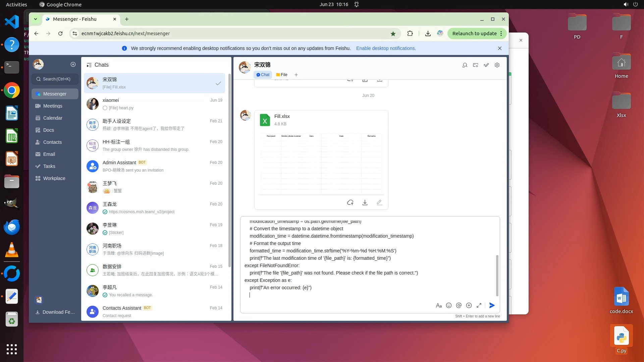This screenshot has height=362, width=644.
Task: Click the @ mention icon
Action: coord(459,305)
